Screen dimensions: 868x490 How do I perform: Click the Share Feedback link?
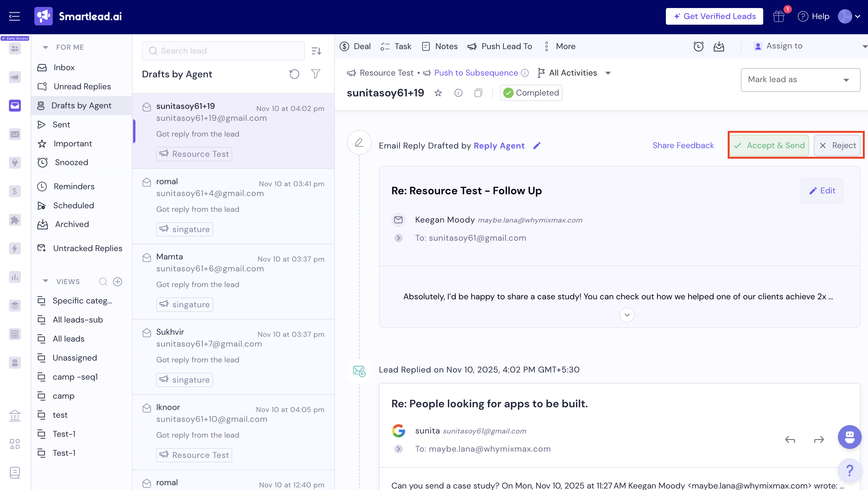click(683, 145)
